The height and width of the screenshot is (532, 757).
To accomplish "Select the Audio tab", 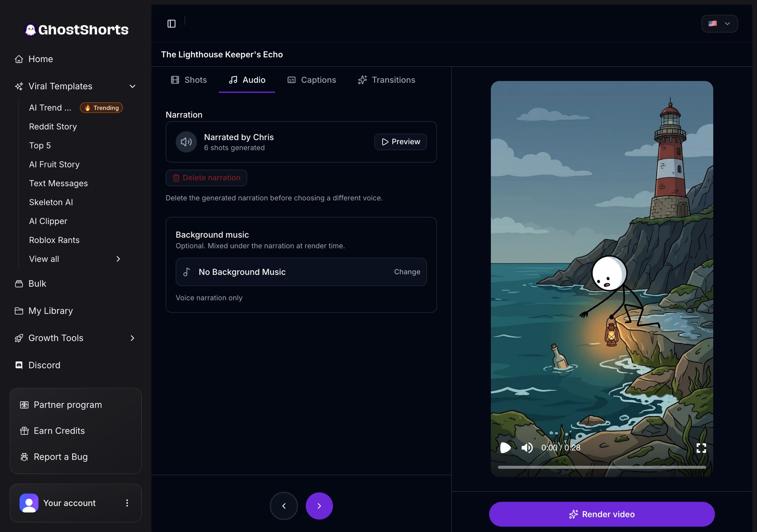I will (247, 80).
